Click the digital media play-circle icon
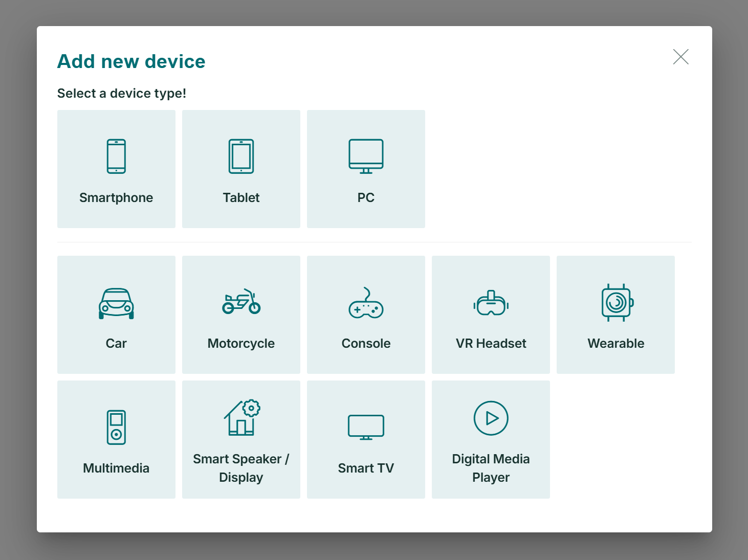The width and height of the screenshot is (748, 560). [x=491, y=418]
